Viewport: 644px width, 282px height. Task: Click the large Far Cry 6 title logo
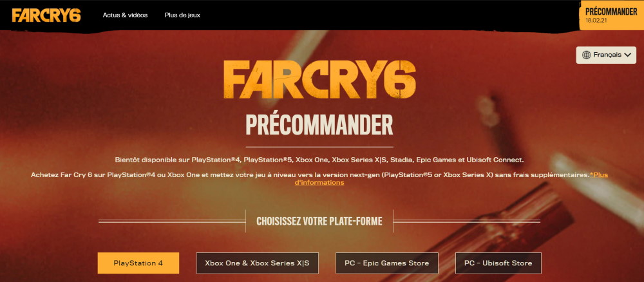click(x=319, y=80)
